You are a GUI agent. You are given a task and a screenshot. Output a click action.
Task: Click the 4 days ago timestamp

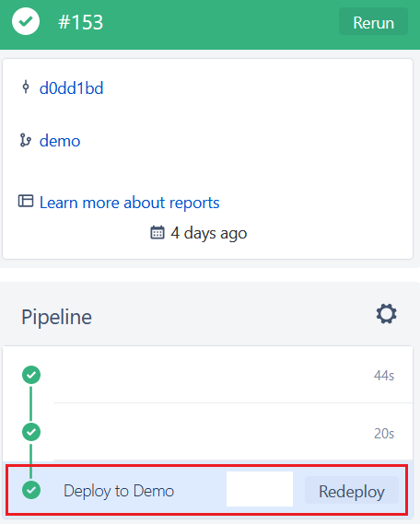tap(209, 233)
